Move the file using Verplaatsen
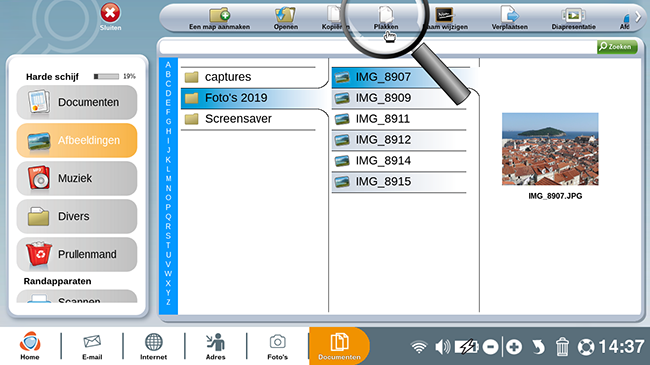The image size is (650, 365). tap(509, 19)
